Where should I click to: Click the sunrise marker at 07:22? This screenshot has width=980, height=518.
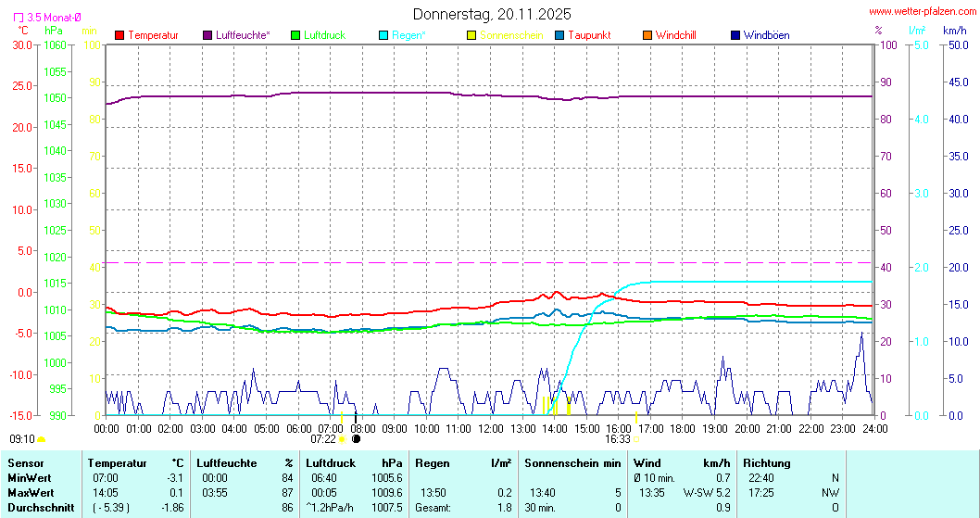(342, 438)
